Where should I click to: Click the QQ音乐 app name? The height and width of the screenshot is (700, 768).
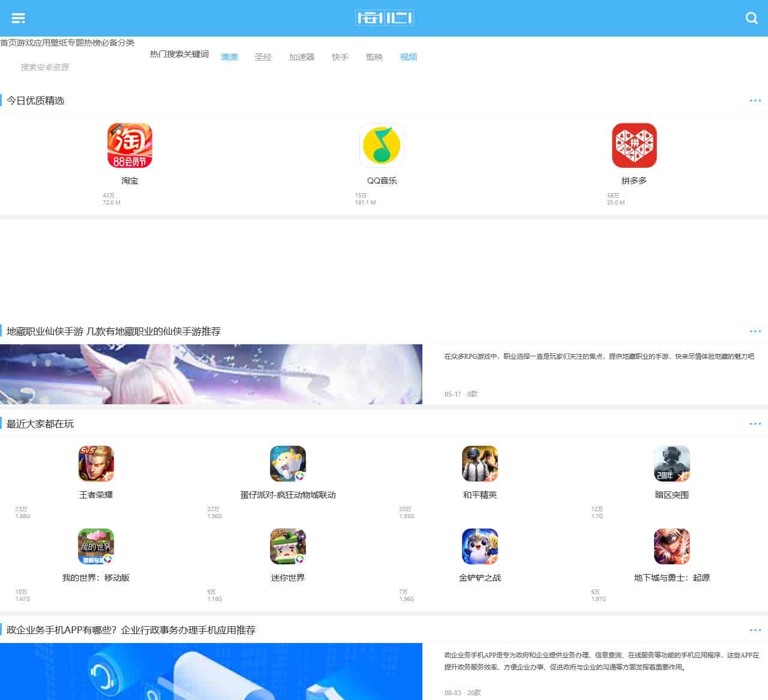pyautogui.click(x=382, y=181)
